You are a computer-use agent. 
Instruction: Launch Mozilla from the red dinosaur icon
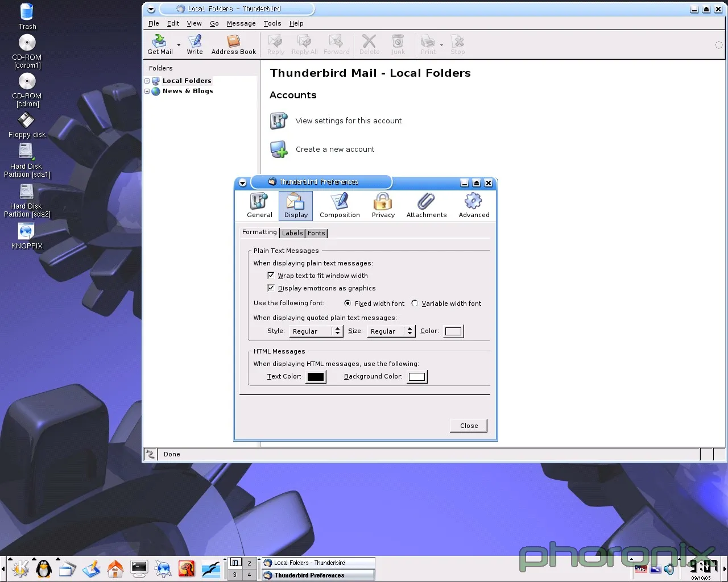point(187,568)
